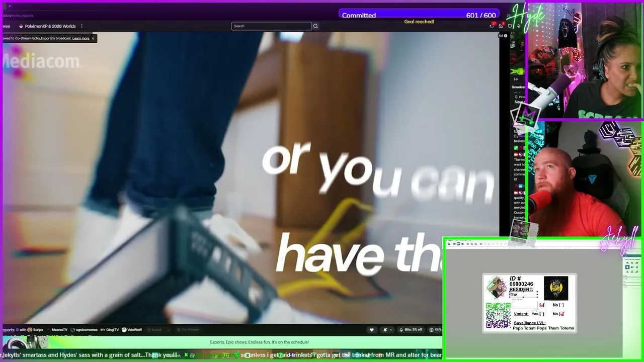Select the highlighted alignment button in the editor side panel
Screen dimensions: 644x362
click(627, 267)
